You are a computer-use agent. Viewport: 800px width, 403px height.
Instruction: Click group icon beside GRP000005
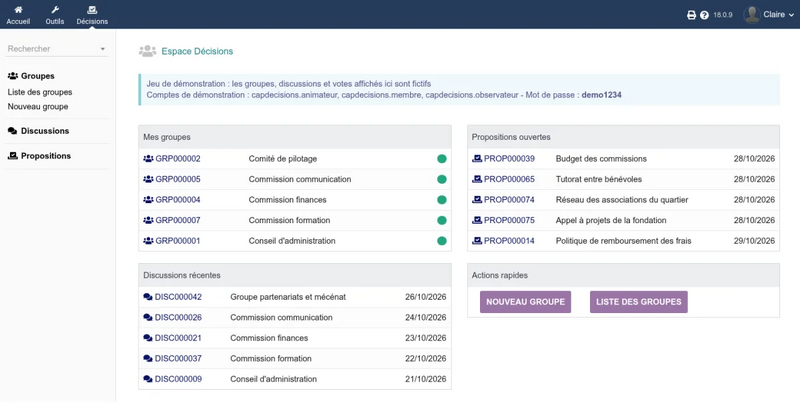click(148, 179)
